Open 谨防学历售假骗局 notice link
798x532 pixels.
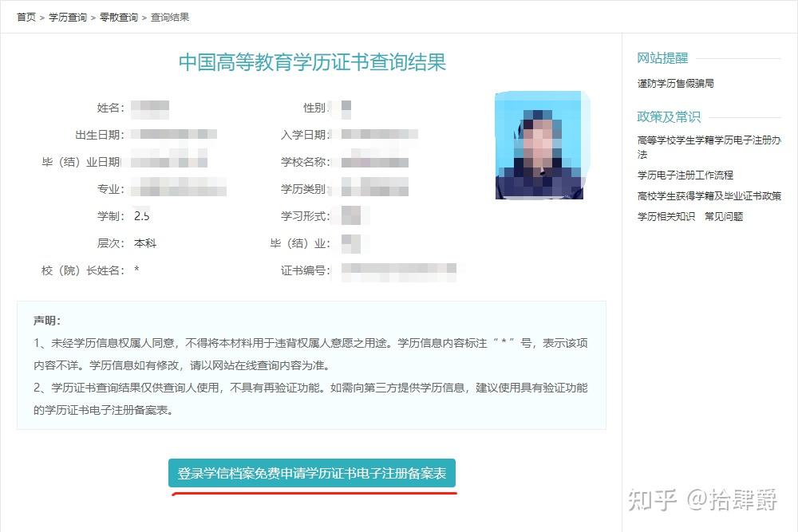coord(675,84)
